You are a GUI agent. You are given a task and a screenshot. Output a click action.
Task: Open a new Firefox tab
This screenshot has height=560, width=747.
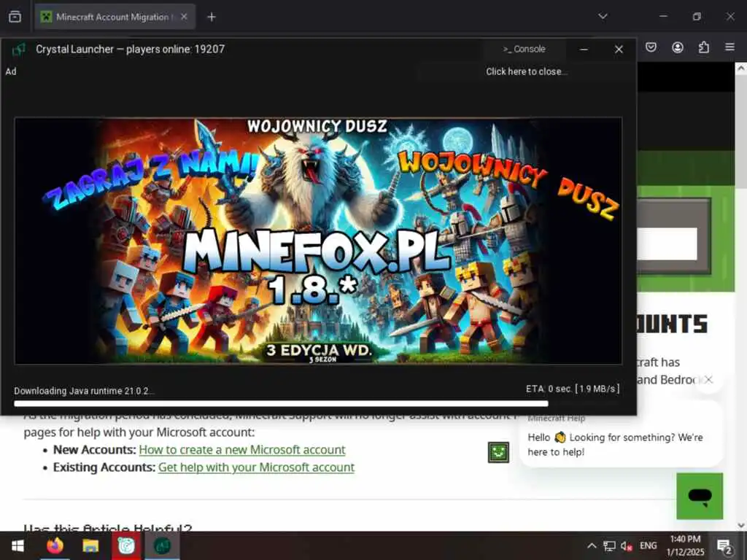(x=212, y=17)
